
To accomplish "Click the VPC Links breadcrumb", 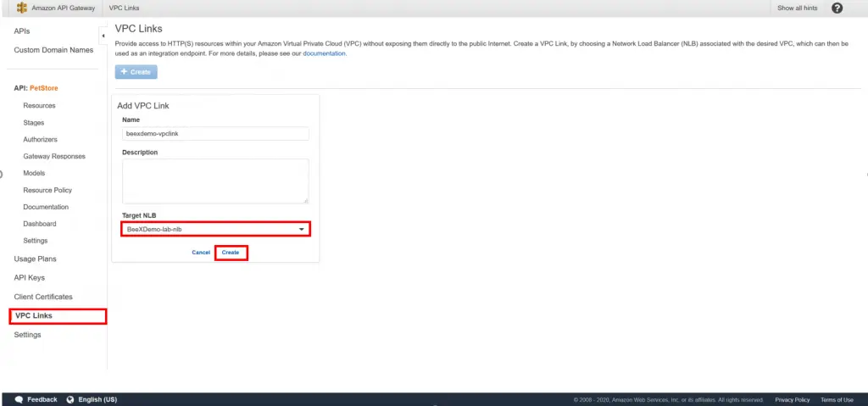I will tap(125, 8).
